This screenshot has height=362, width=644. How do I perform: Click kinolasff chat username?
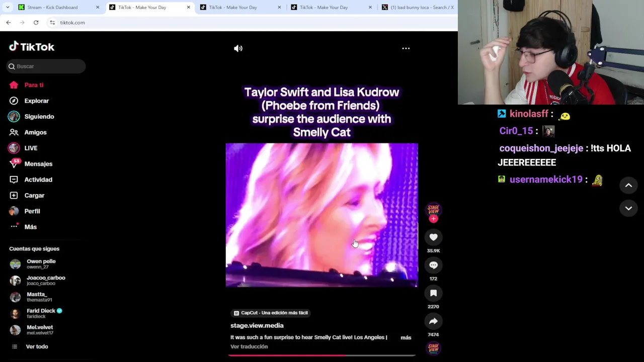click(528, 114)
